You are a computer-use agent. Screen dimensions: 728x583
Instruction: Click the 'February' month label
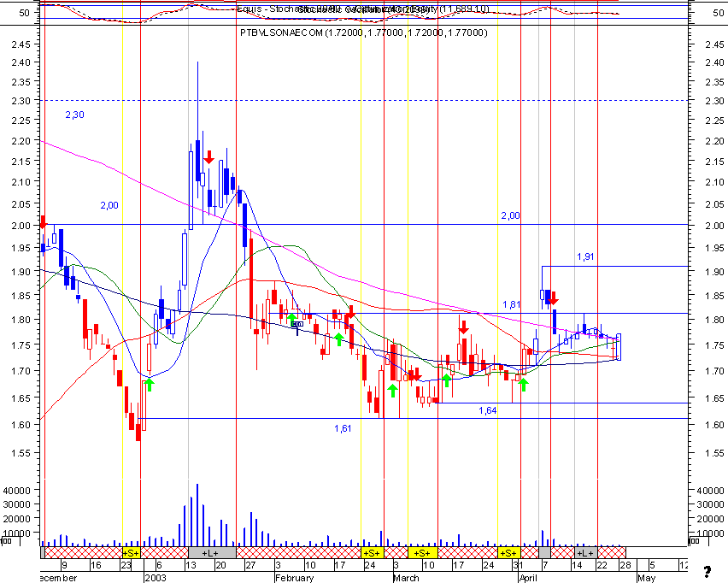tap(294, 578)
